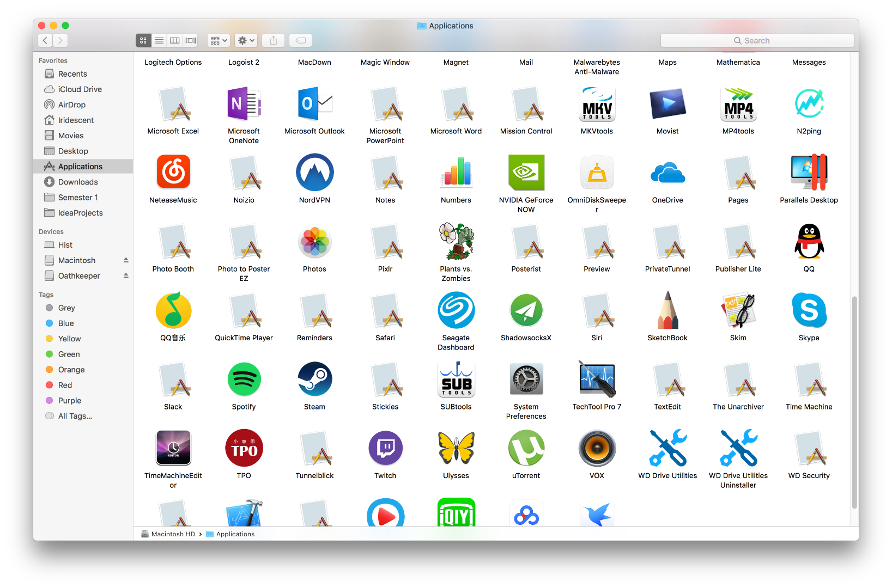Open the QQ app
Screen dimensions: 892x588
coord(809,241)
